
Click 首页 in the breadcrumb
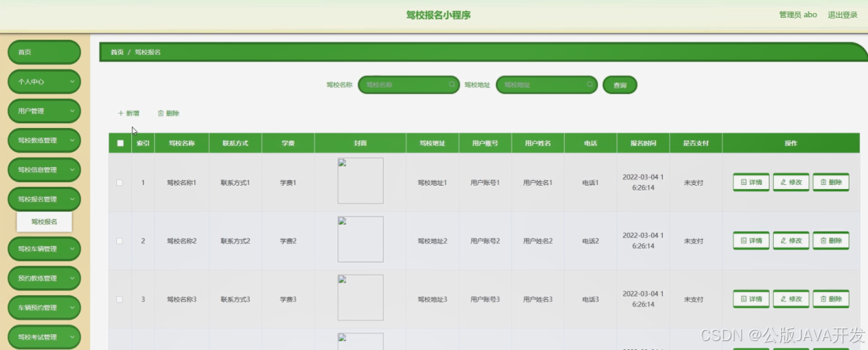pos(117,52)
